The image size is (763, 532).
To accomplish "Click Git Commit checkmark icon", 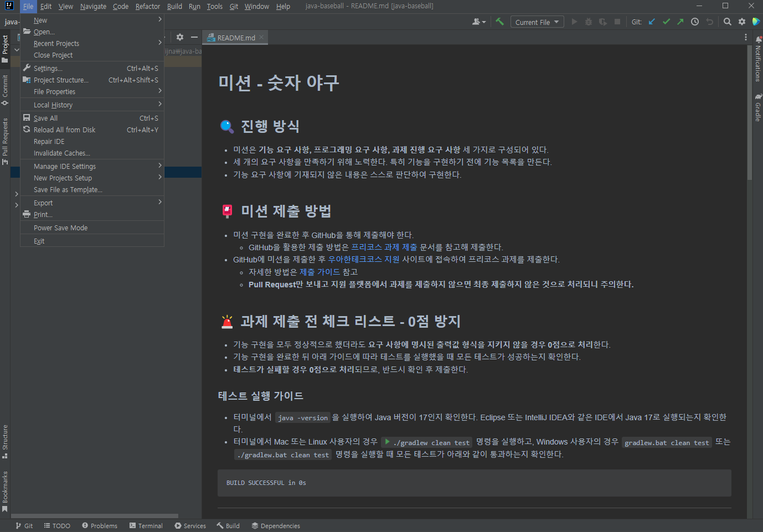I will (x=666, y=22).
